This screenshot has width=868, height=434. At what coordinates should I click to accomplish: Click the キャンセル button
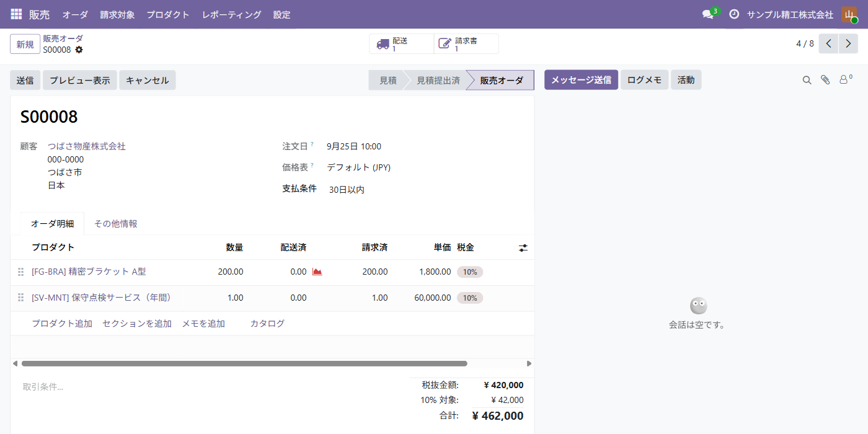[x=148, y=80]
